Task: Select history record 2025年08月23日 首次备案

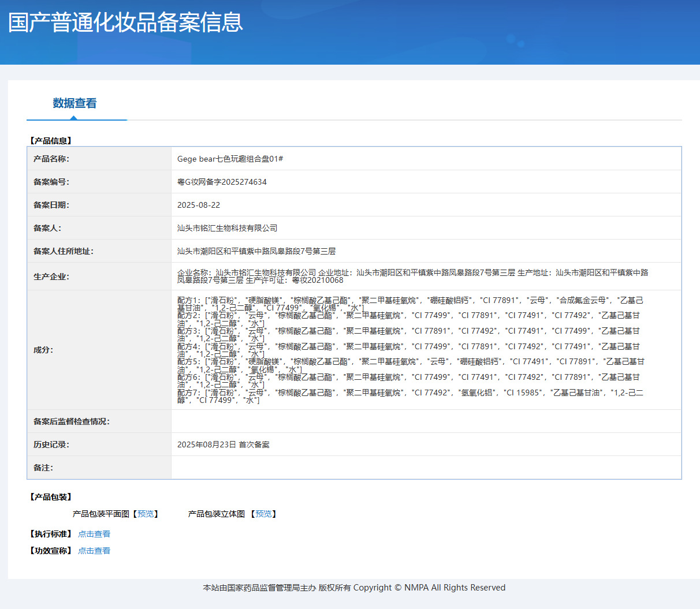Action: [224, 444]
